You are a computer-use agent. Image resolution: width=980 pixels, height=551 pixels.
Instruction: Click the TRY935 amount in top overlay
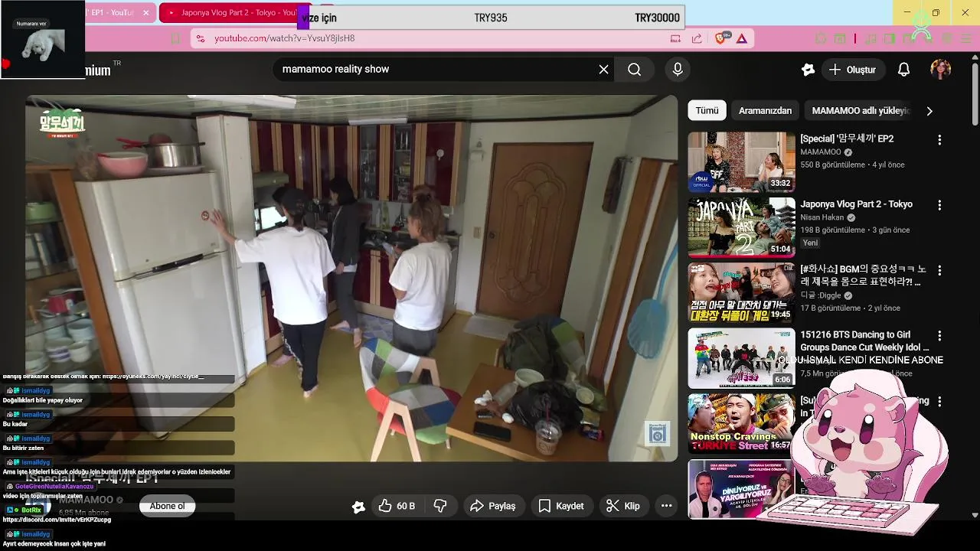[491, 18]
